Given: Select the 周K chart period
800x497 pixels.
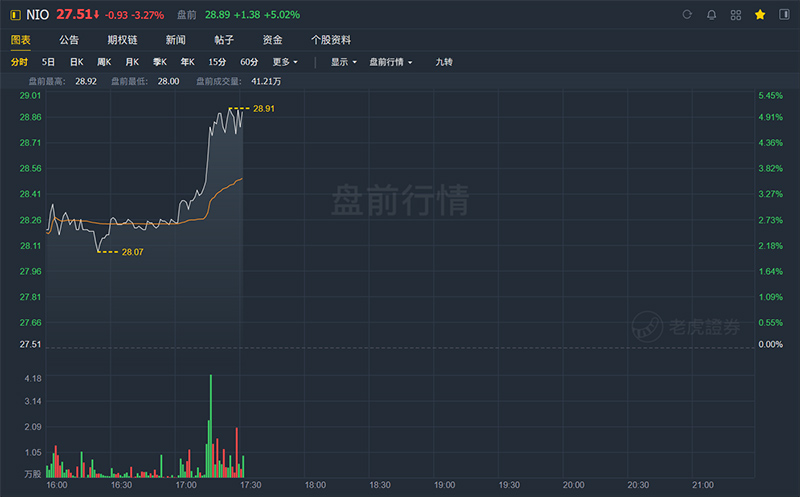Looking at the screenshot, I should (x=104, y=62).
